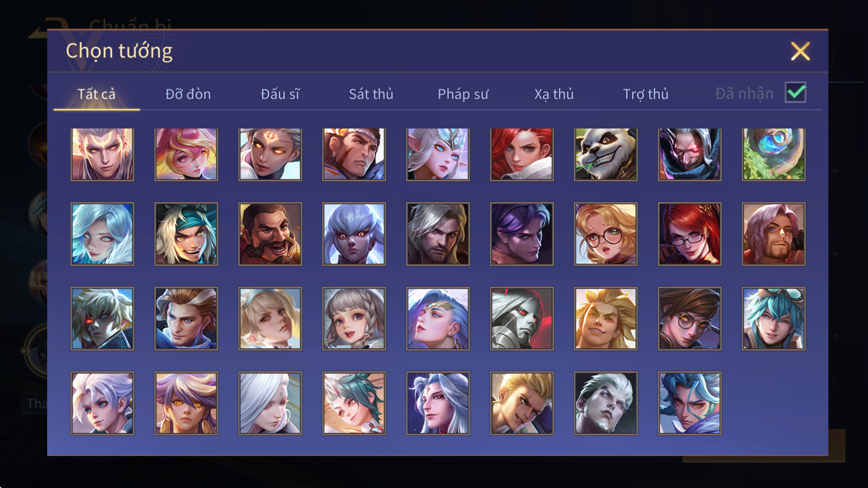Pick the girl with grey braided hair
This screenshot has height=488, width=868.
354,318
